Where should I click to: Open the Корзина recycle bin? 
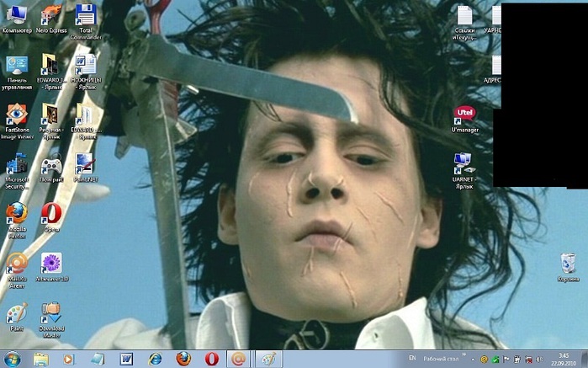568,267
